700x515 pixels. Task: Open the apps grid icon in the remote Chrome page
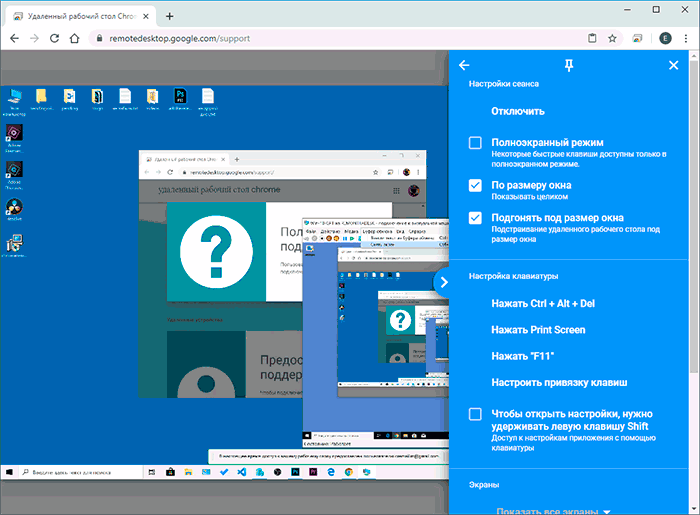tap(396, 191)
